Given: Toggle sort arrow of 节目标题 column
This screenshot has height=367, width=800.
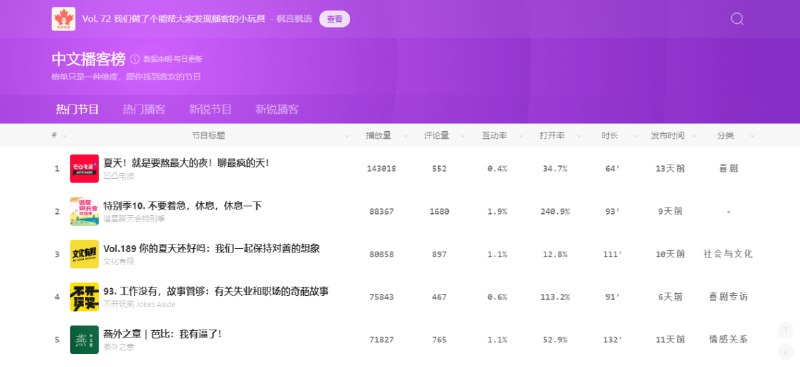Looking at the screenshot, I should click(x=347, y=136).
